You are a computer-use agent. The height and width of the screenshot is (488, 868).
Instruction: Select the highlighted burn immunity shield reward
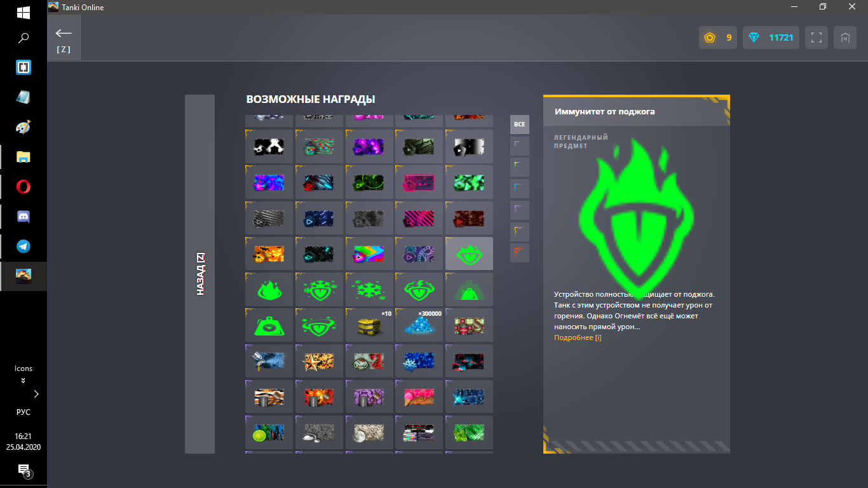(469, 254)
